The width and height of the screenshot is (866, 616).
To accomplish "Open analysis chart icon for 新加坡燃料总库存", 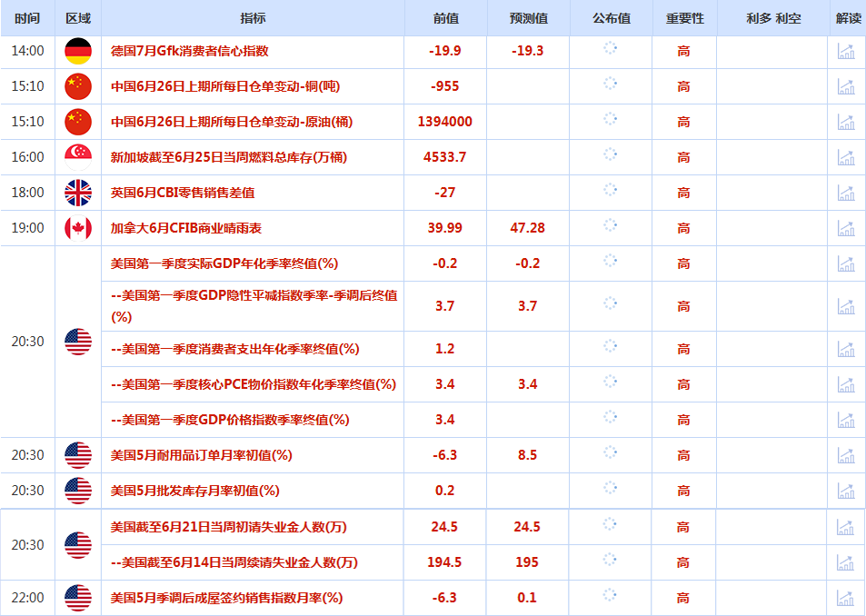I will pos(846,157).
